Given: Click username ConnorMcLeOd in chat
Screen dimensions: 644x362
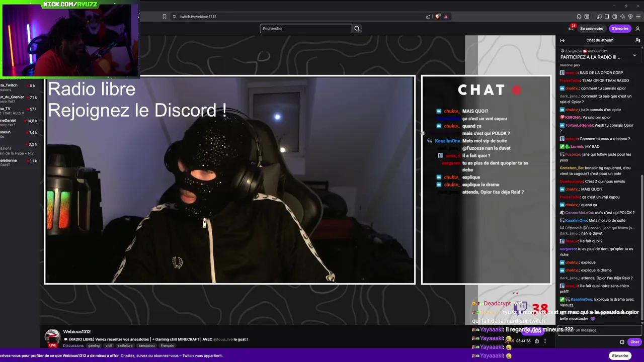Looking at the screenshot, I should click(579, 213).
